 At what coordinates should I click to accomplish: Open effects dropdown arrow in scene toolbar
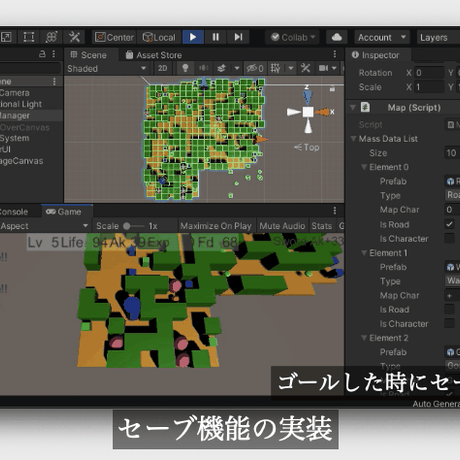click(x=237, y=68)
